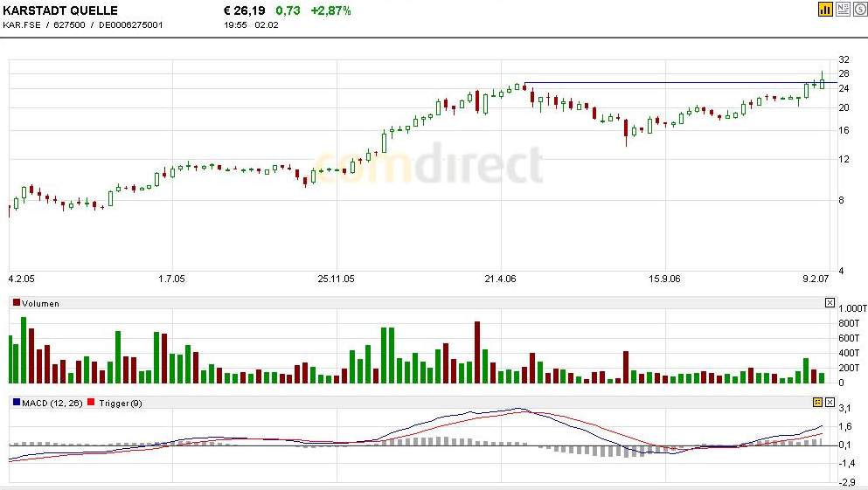This screenshot has width=868, height=490.
Task: Click the price value € 26,19
Action: tap(244, 10)
